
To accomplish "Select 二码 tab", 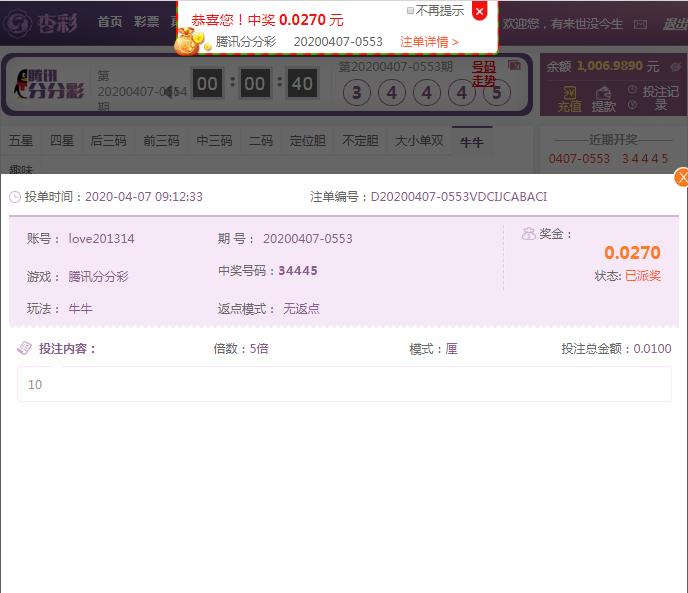I will (x=261, y=141).
